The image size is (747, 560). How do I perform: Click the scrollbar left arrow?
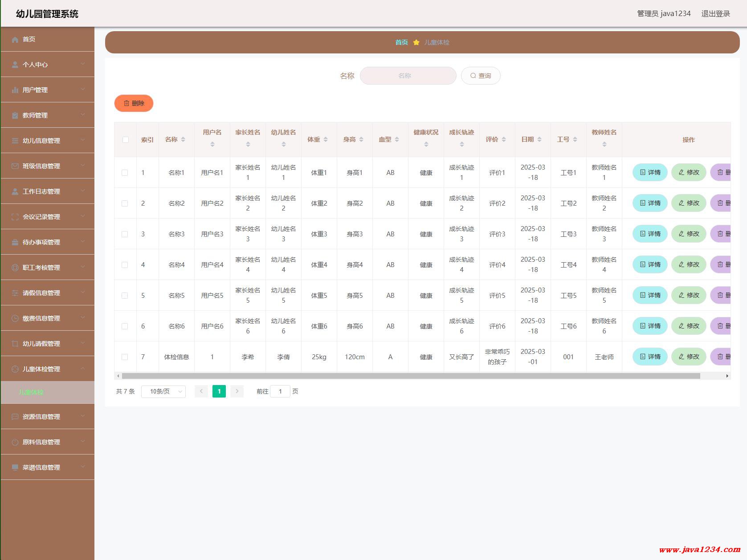[x=118, y=376]
